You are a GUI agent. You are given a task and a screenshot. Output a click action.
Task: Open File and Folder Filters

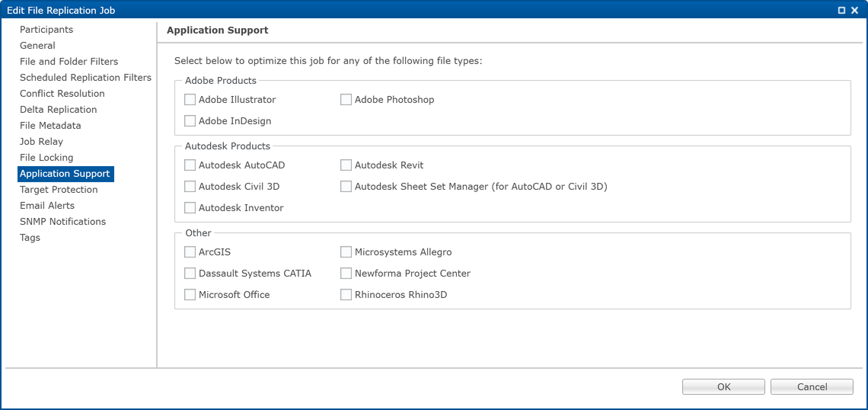pos(69,62)
